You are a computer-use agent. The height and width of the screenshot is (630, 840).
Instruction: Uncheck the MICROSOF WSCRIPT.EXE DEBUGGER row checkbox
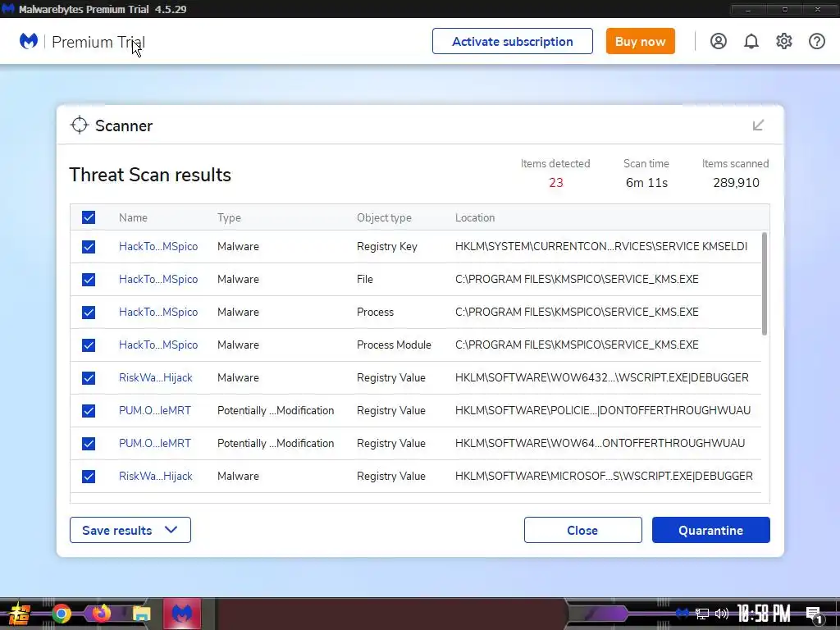pyautogui.click(x=89, y=477)
